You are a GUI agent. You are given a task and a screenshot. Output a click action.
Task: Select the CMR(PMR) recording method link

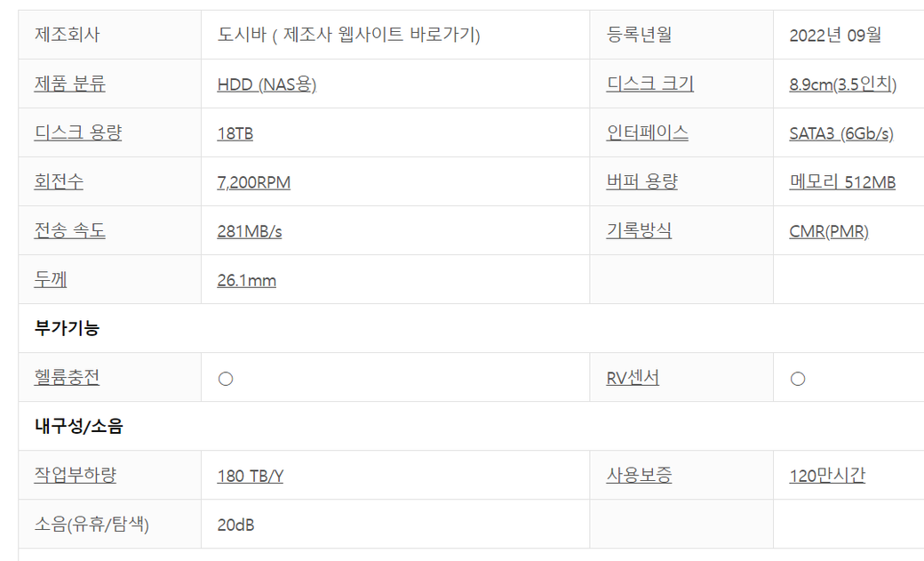coord(828,231)
